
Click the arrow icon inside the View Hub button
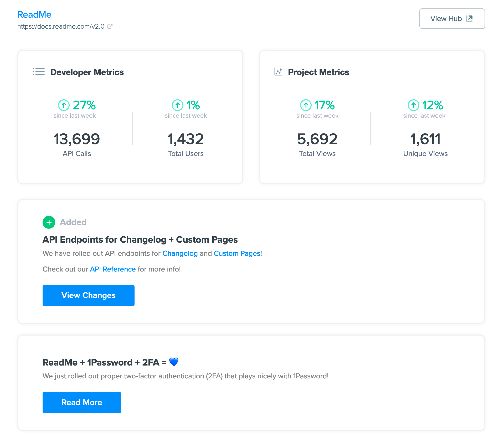[x=469, y=19]
